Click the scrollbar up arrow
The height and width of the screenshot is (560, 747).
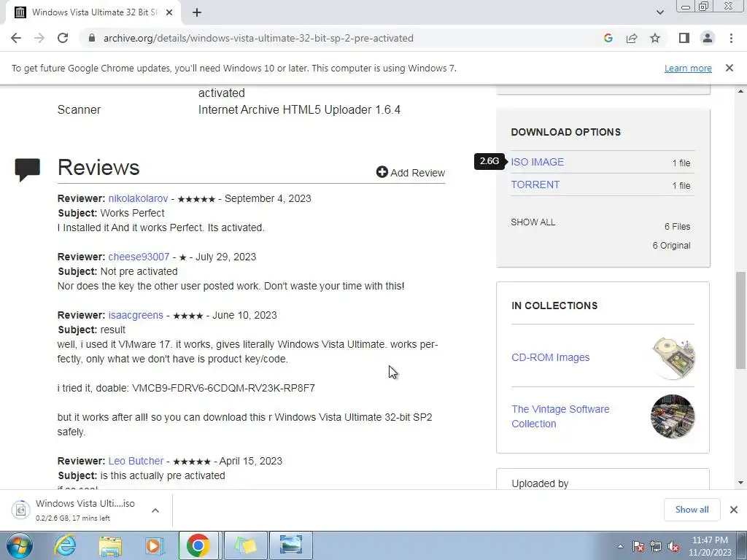740,91
